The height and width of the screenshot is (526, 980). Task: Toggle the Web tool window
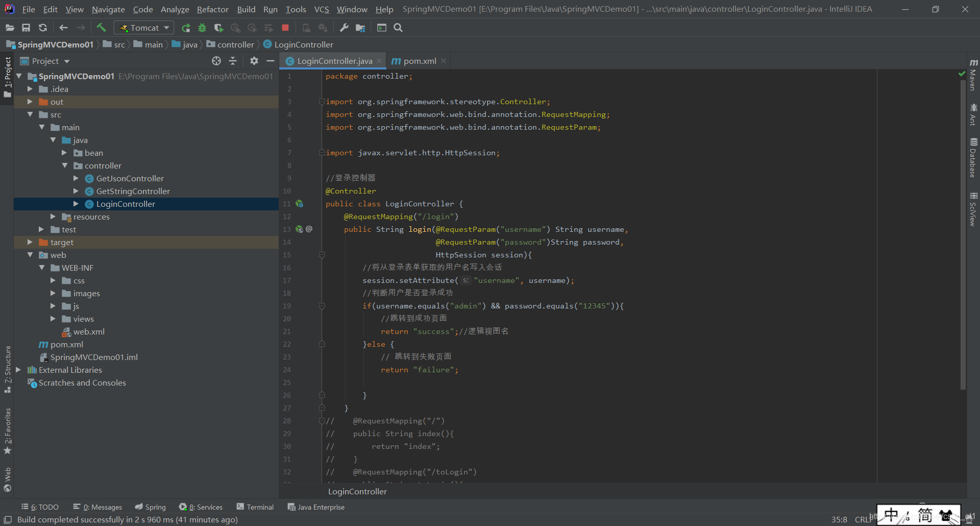click(7, 479)
